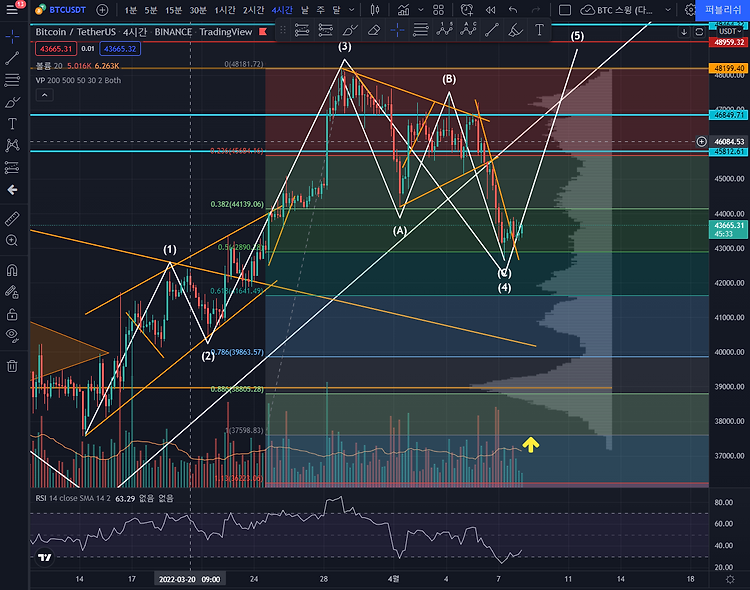
Task: Click the 46849.71 cyan price label
Action: (x=728, y=115)
